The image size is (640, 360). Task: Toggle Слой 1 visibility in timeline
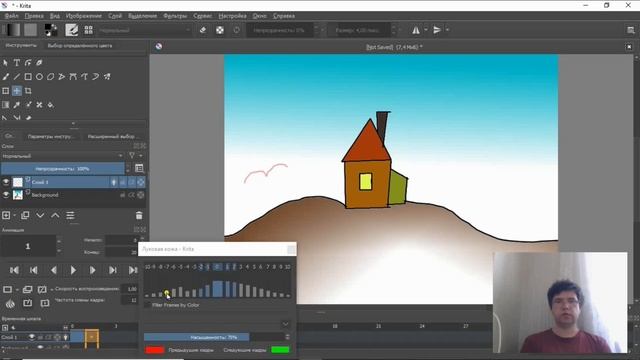[x=31, y=337]
